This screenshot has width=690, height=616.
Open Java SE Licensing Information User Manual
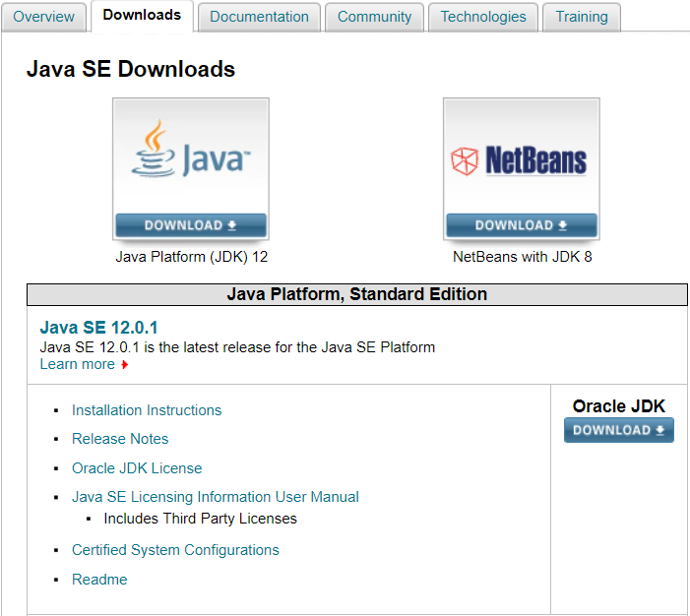point(216,497)
